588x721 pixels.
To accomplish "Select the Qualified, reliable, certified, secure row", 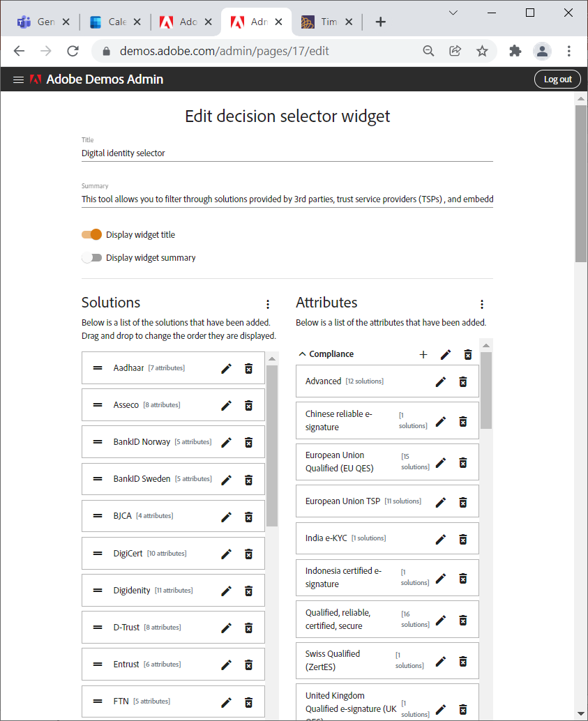I will click(x=387, y=619).
